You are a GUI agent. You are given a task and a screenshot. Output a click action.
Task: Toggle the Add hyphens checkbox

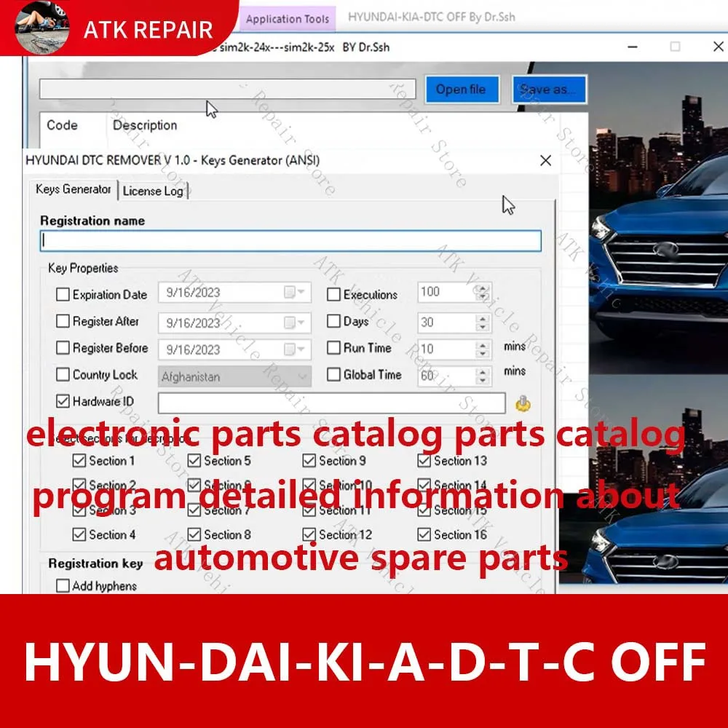click(x=63, y=585)
